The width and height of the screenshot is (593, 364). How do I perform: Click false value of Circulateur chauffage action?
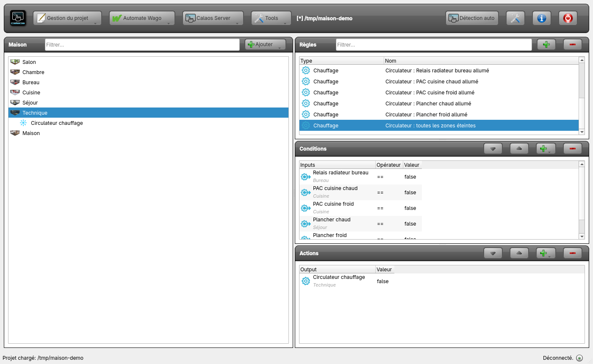382,281
